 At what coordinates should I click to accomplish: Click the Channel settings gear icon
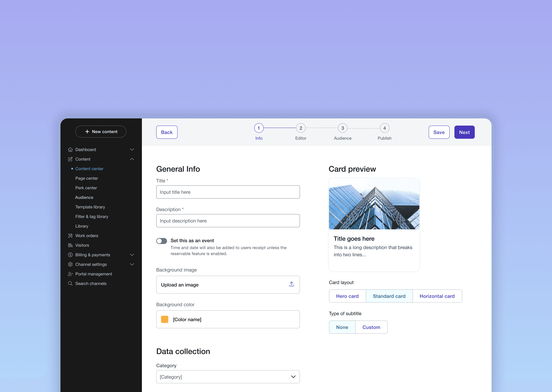(70, 264)
